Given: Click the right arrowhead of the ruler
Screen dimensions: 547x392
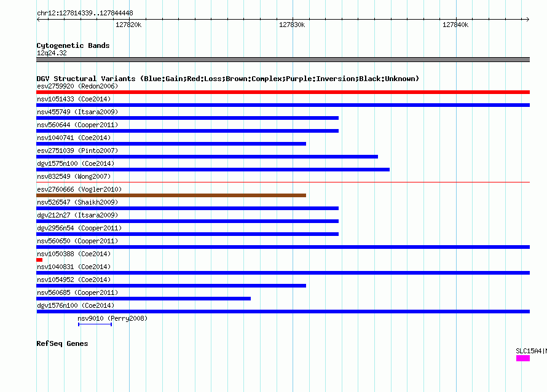Looking at the screenshot, I should click(528, 19).
